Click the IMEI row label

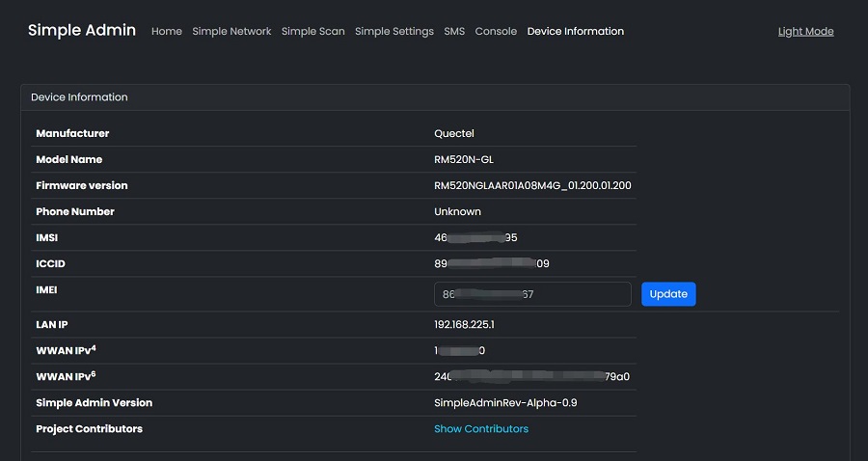pyautogui.click(x=46, y=289)
